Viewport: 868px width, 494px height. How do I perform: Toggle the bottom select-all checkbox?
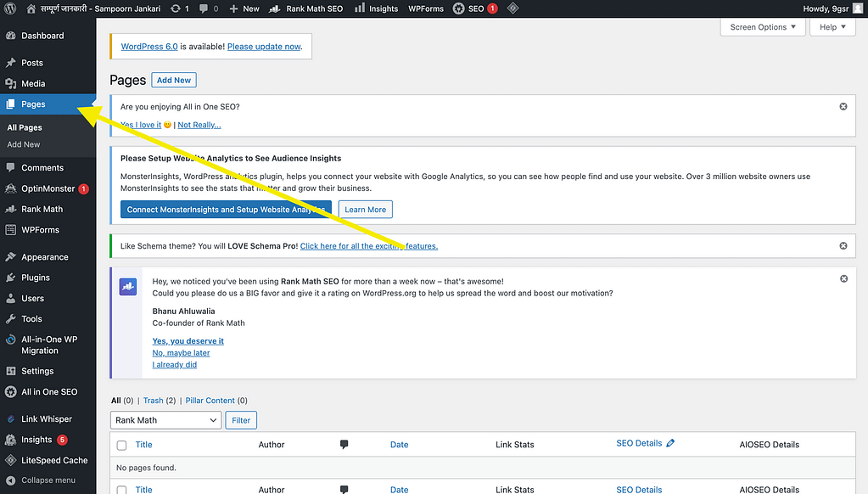121,490
